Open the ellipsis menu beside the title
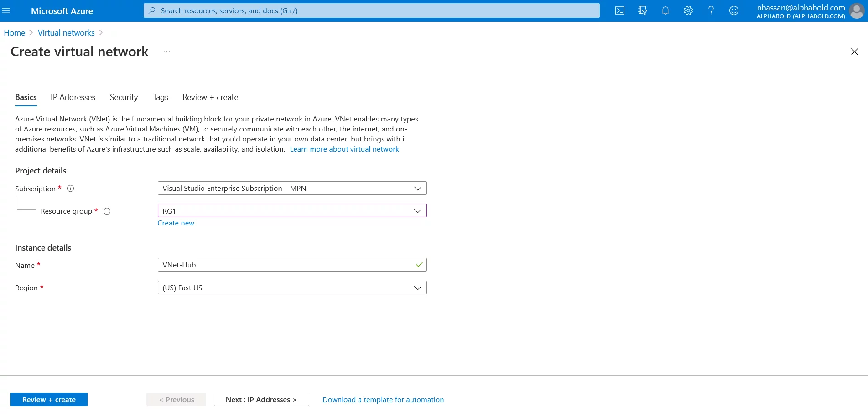This screenshot has height=414, width=868. 166,52
